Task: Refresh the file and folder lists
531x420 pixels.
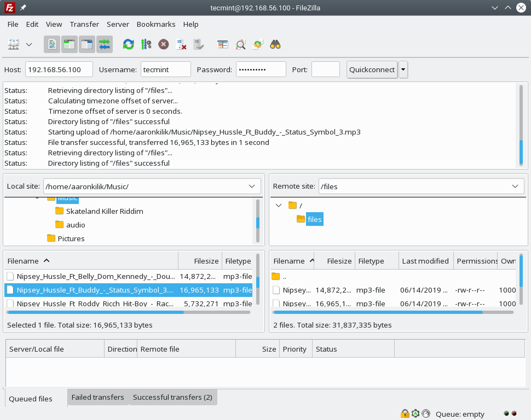Action: (x=128, y=44)
